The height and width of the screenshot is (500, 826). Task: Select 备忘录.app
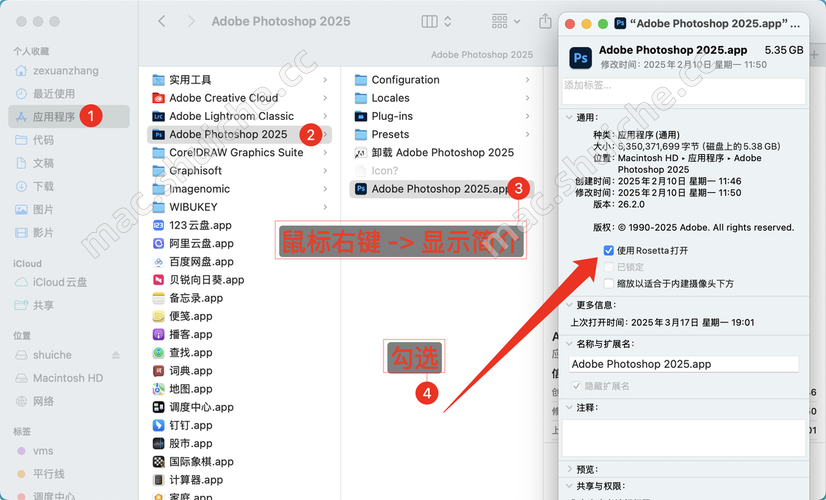tap(239, 298)
